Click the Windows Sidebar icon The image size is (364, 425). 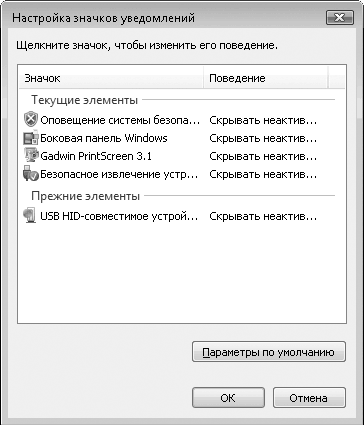31,138
